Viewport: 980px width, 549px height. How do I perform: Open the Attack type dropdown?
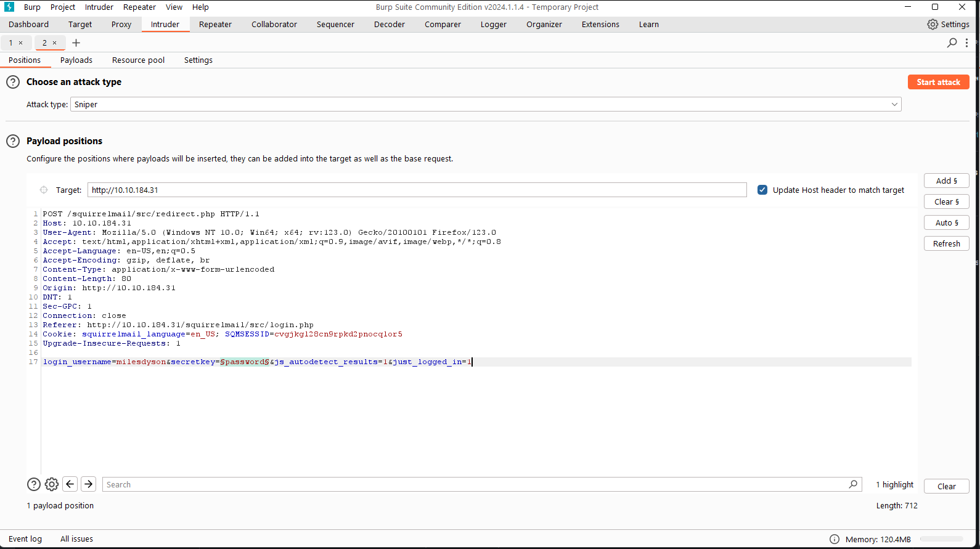[x=486, y=104]
